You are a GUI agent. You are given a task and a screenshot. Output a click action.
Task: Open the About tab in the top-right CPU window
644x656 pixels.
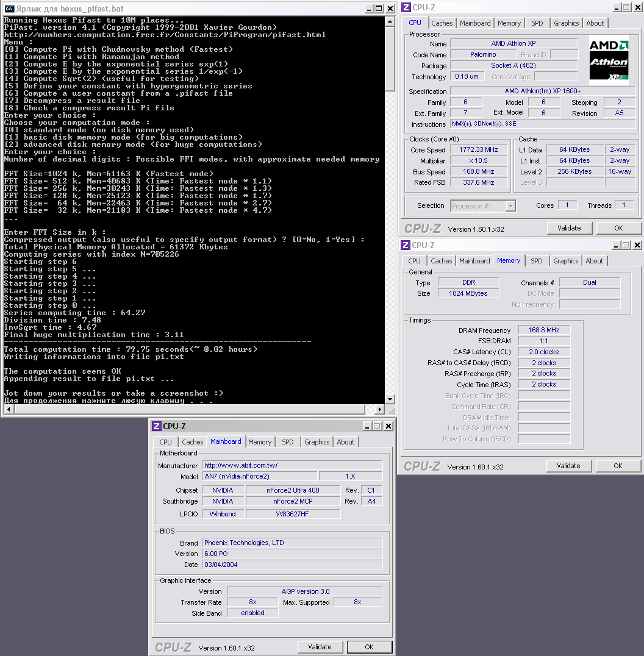[x=595, y=23]
